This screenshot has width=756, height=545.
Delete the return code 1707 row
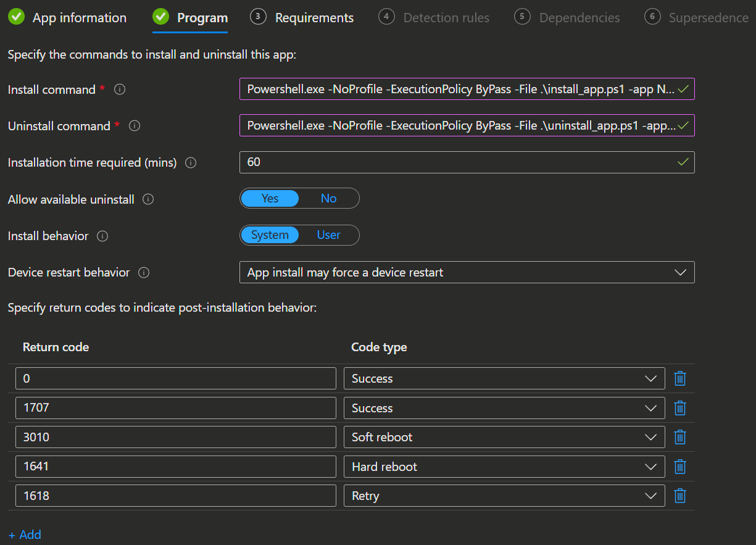(680, 408)
